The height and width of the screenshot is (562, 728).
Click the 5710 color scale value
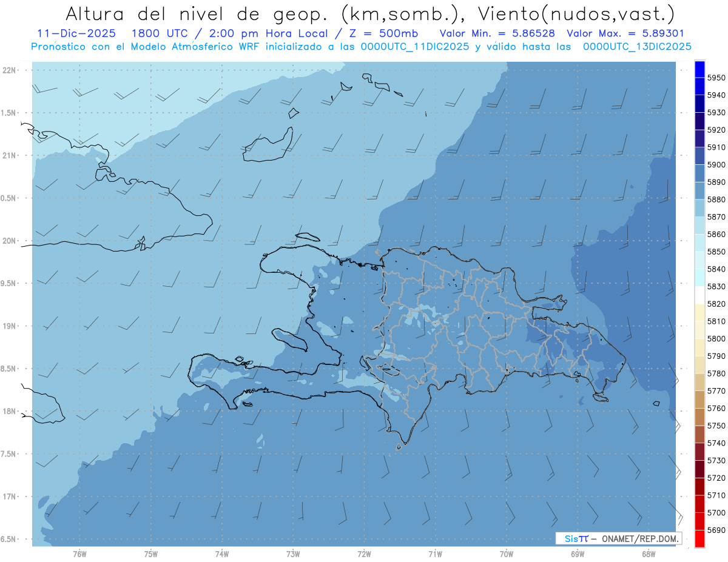716,495
